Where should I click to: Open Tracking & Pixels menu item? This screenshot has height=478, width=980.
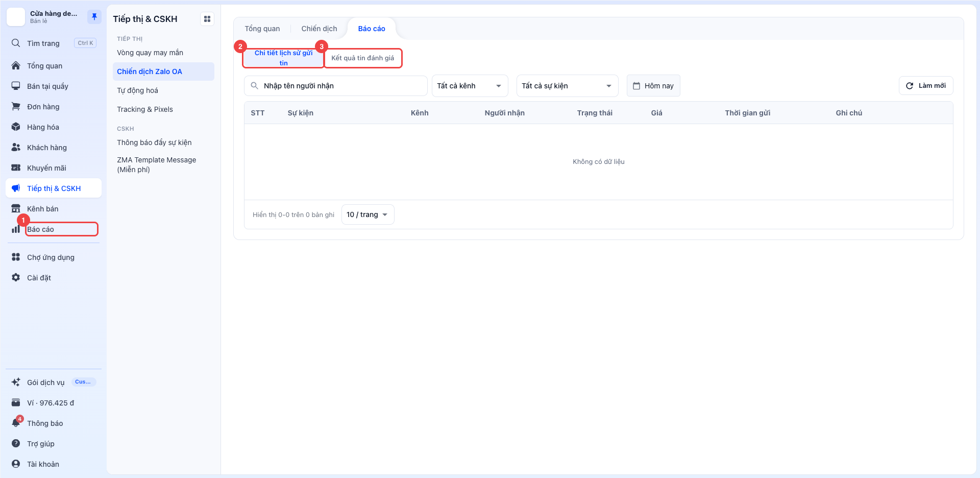tap(145, 109)
